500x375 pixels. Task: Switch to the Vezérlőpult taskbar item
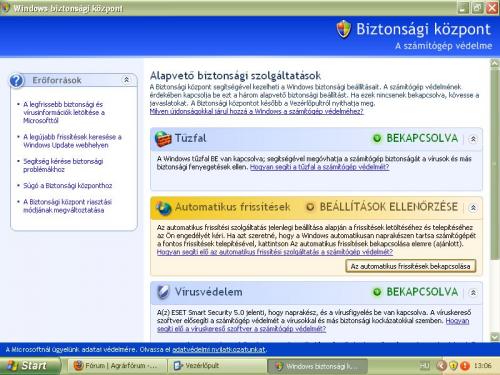(217, 366)
